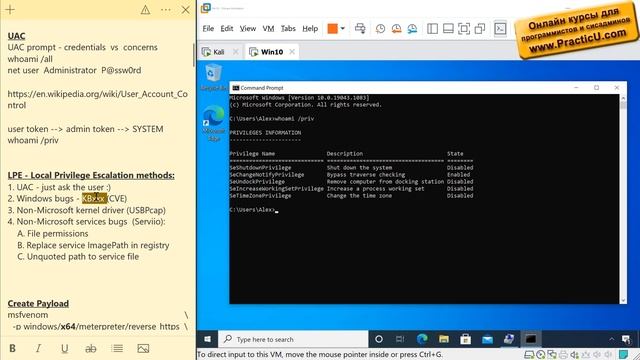Toggle underline formatting in the note
The image size is (640, 360).
(x=64, y=348)
